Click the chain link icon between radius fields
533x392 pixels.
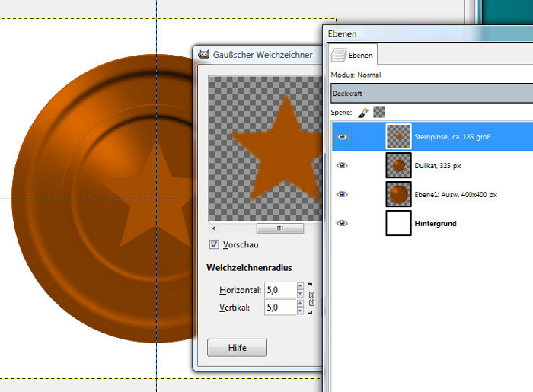click(311, 298)
